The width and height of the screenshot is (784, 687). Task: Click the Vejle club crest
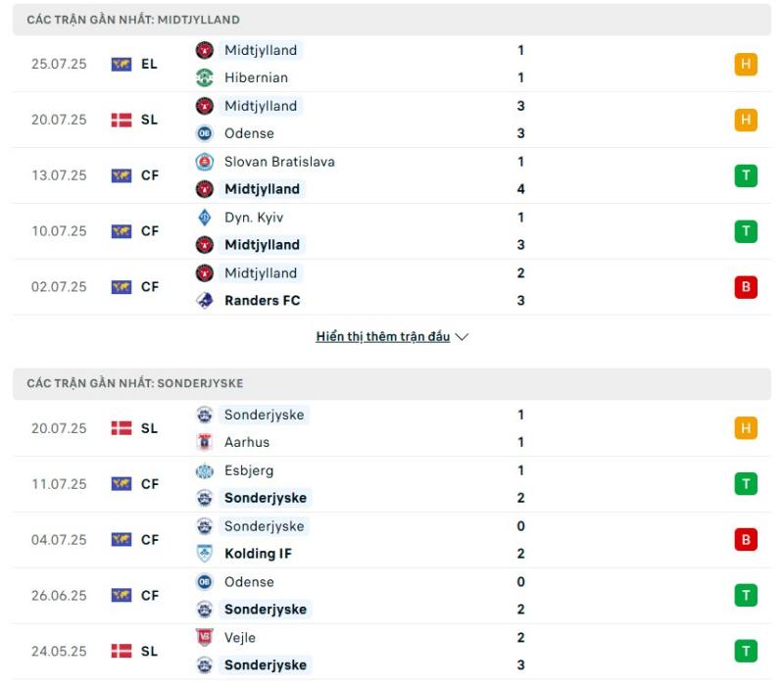click(204, 637)
